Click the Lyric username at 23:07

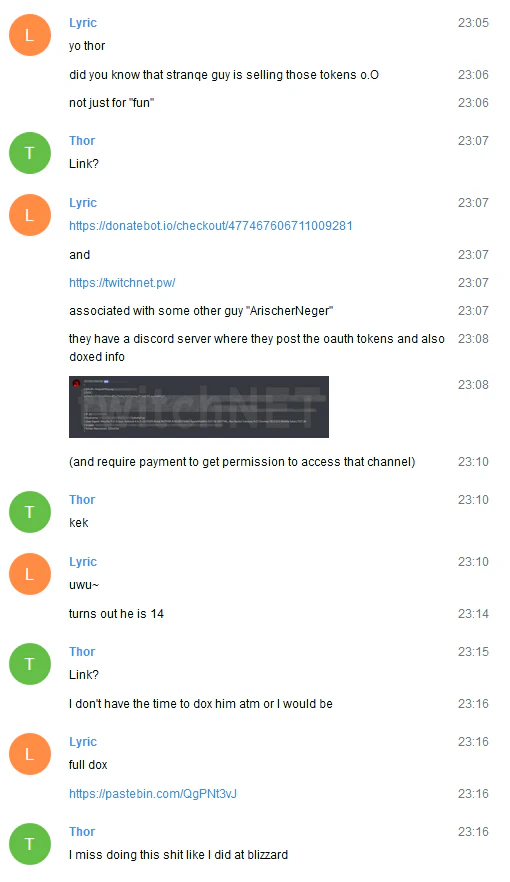pyautogui.click(x=83, y=202)
